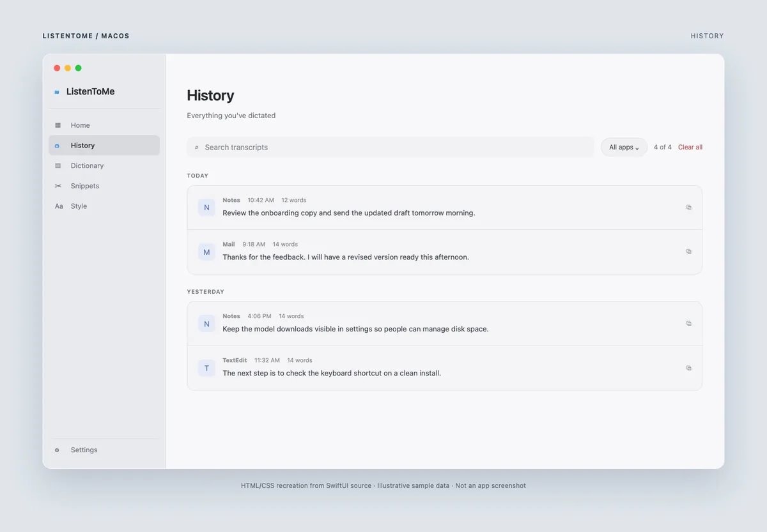Select the text 'Keep the model downloads visible…'
767x532 pixels.
355,329
